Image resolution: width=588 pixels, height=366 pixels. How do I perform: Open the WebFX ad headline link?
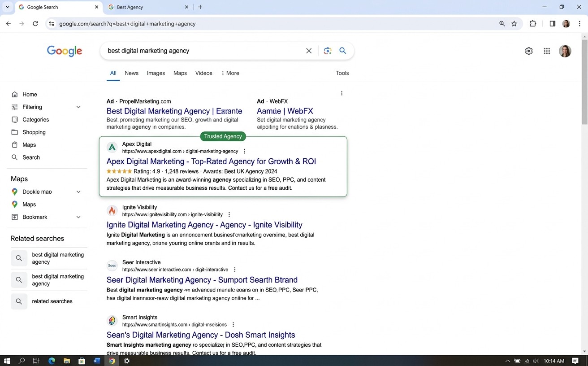click(x=285, y=111)
